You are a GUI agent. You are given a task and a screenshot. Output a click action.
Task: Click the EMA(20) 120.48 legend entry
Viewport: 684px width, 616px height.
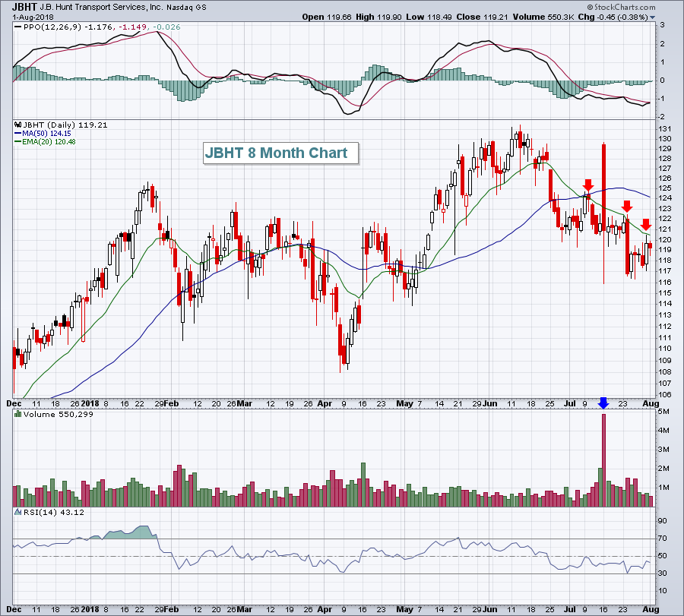(49, 142)
